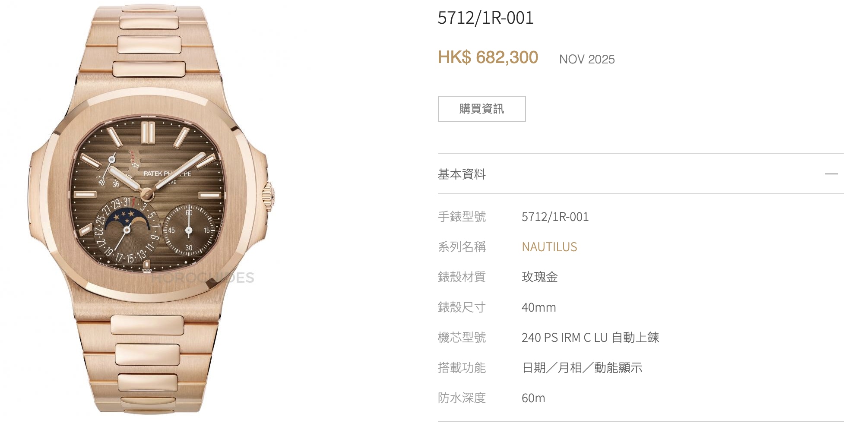Click the 60m water resistance value
Image resolution: width=868 pixels, height=423 pixels.
533,398
